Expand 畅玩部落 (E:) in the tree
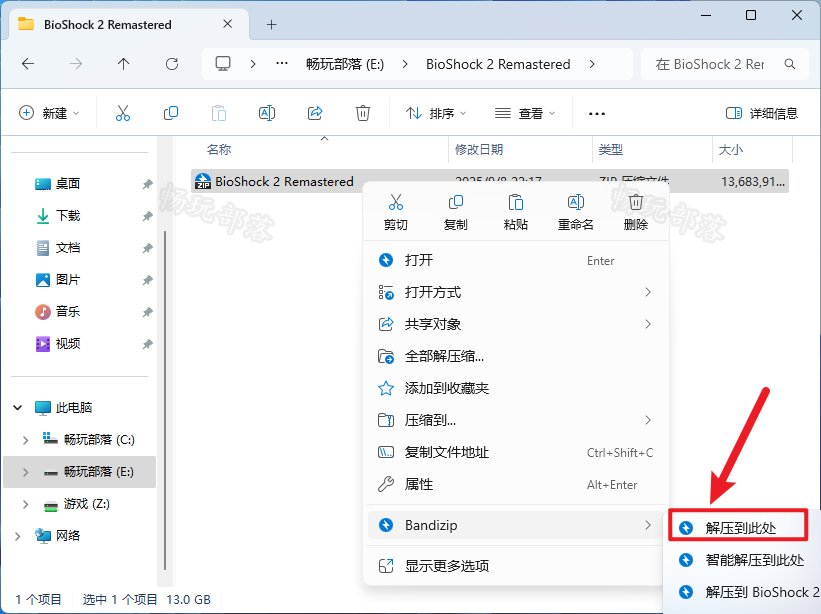821x614 pixels. click(25, 472)
